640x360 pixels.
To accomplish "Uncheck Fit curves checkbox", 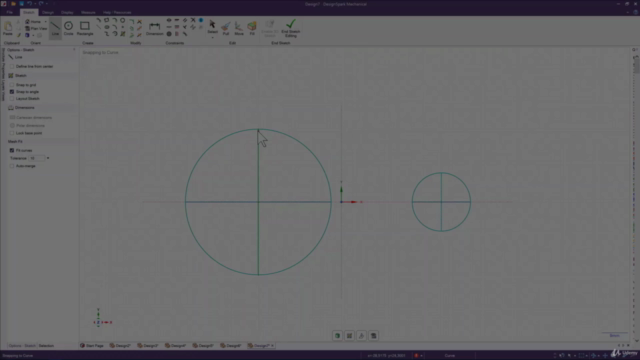I will point(12,150).
